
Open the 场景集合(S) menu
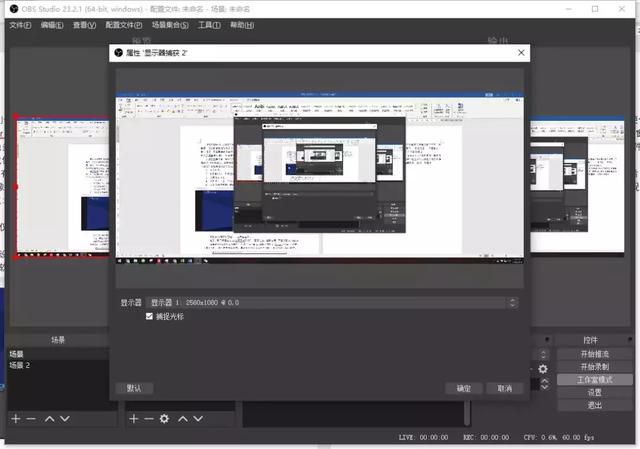coord(170,25)
